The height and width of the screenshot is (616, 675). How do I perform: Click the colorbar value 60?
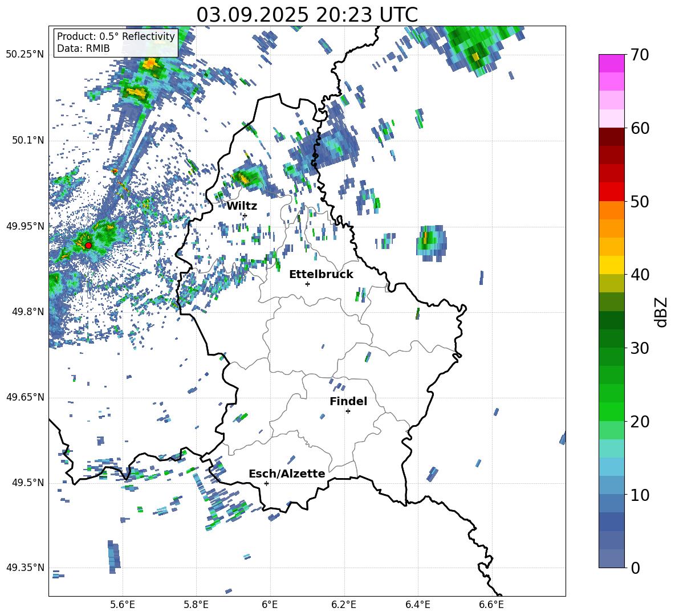640,128
